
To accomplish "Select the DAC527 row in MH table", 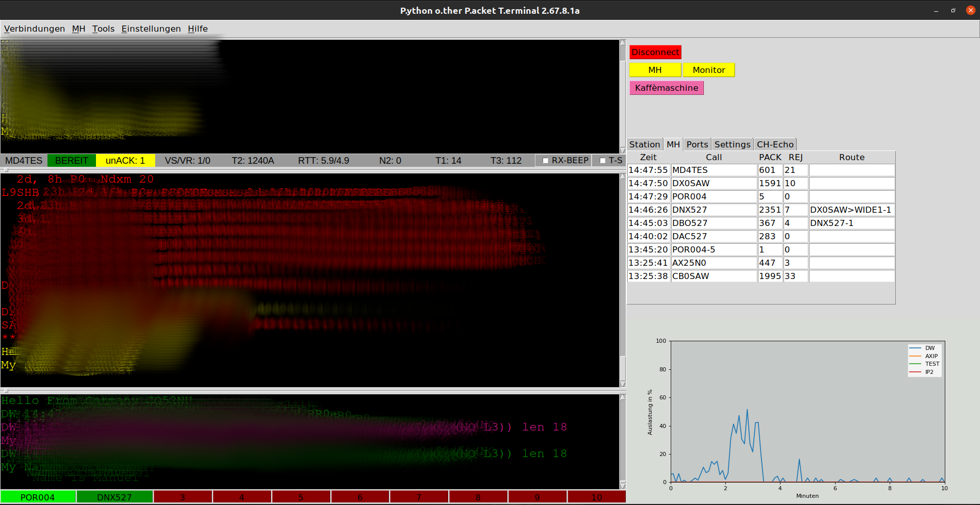I will click(761, 236).
